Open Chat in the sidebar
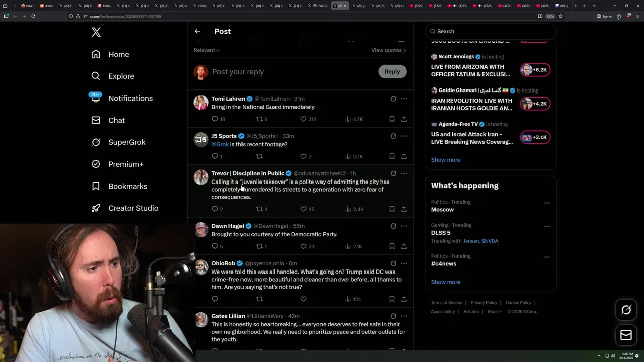This screenshot has width=644, height=362. 108,120
